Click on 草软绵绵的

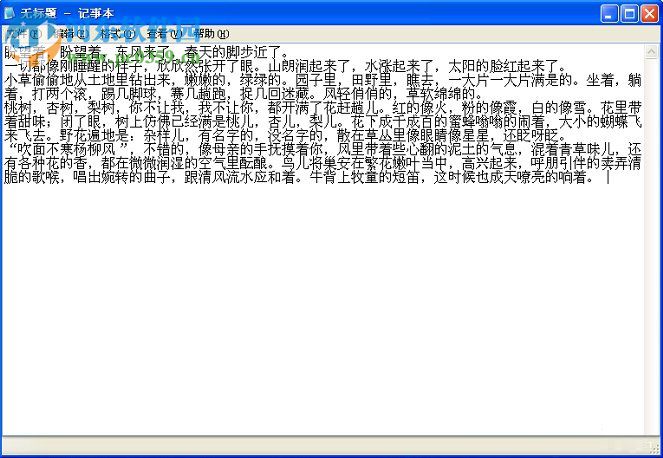pyautogui.click(x=441, y=94)
